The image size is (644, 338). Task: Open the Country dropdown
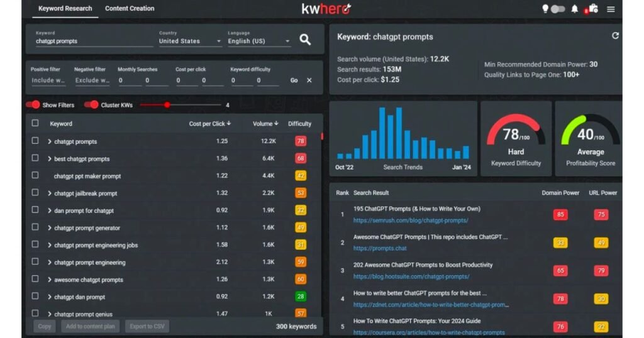[x=190, y=41]
